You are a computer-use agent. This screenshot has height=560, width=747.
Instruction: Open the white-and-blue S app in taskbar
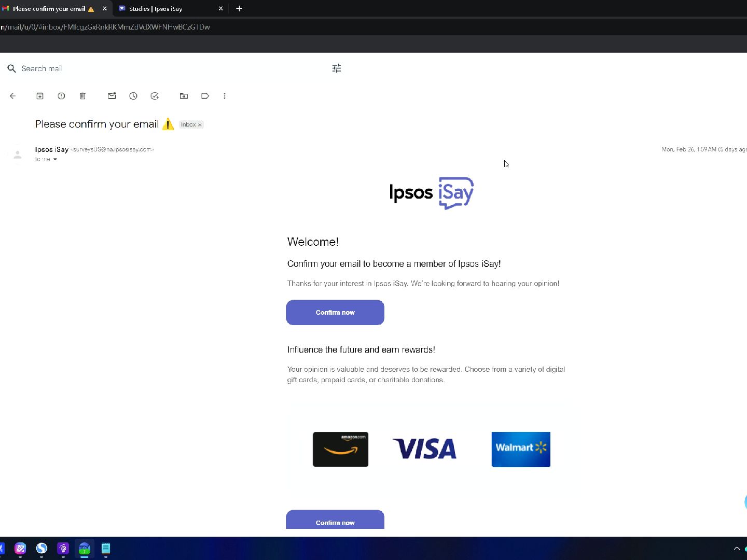(x=41, y=549)
